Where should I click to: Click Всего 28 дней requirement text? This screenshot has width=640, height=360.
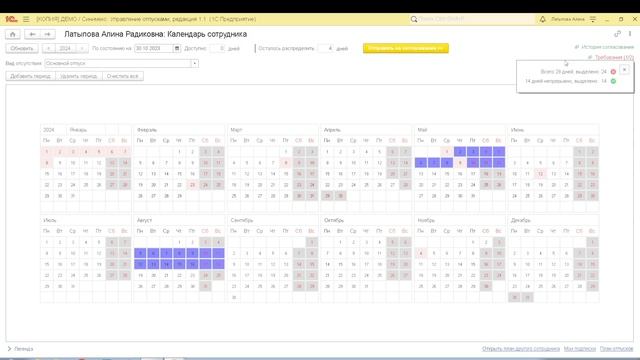(573, 72)
